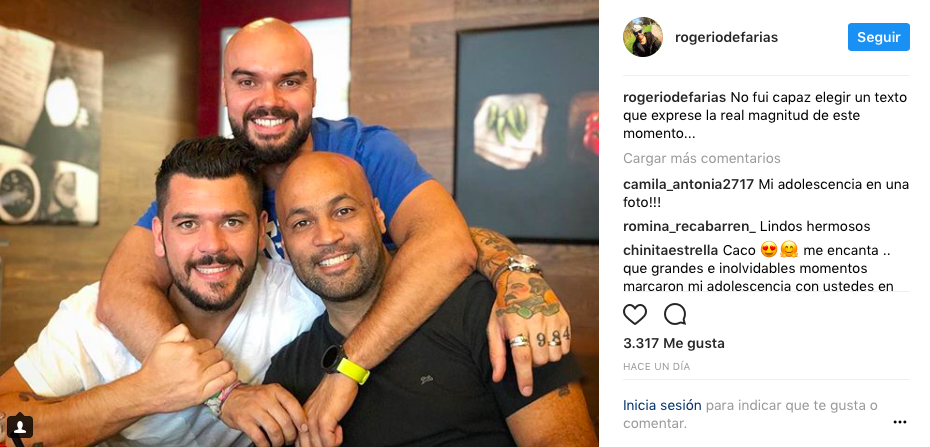This screenshot has height=447, width=930.
Task: Open the three-dots more options menu
Action: click(x=900, y=422)
